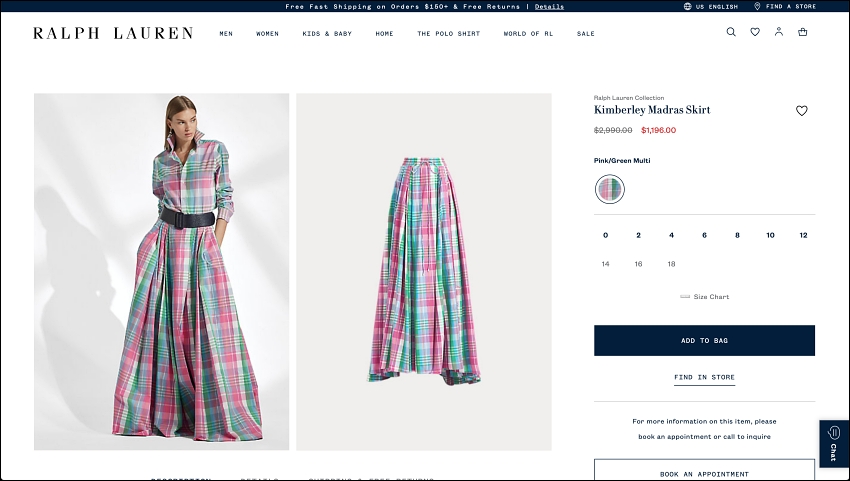Select size 14
The height and width of the screenshot is (481, 850).
pyautogui.click(x=606, y=264)
